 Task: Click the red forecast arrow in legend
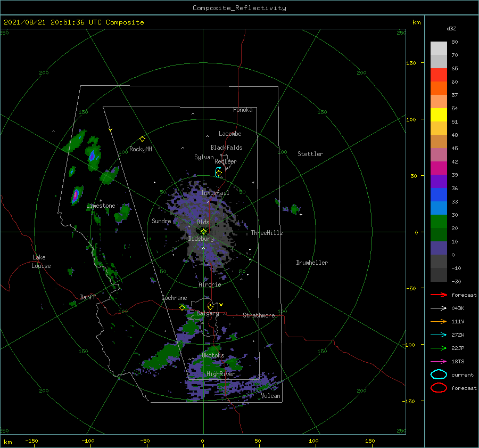coord(439,295)
